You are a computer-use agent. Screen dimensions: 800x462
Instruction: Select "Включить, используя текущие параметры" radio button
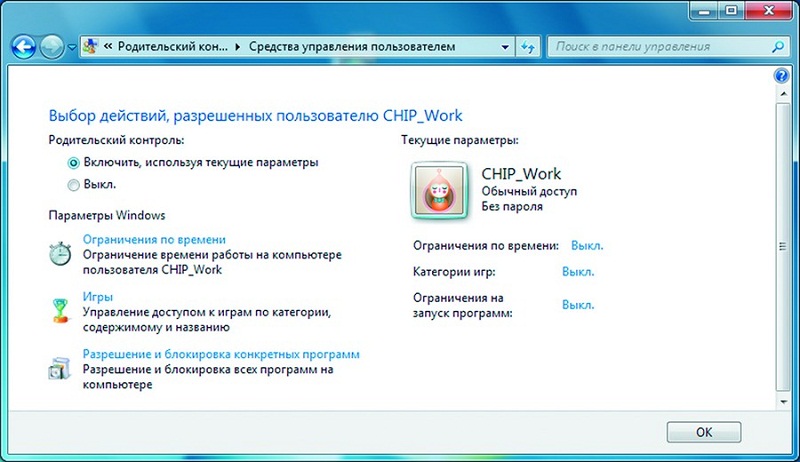[73, 163]
